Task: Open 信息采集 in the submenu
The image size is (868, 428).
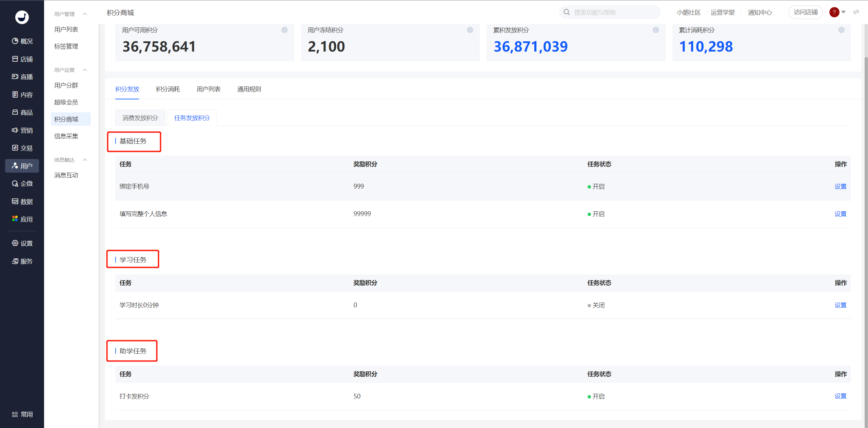Action: pyautogui.click(x=66, y=136)
